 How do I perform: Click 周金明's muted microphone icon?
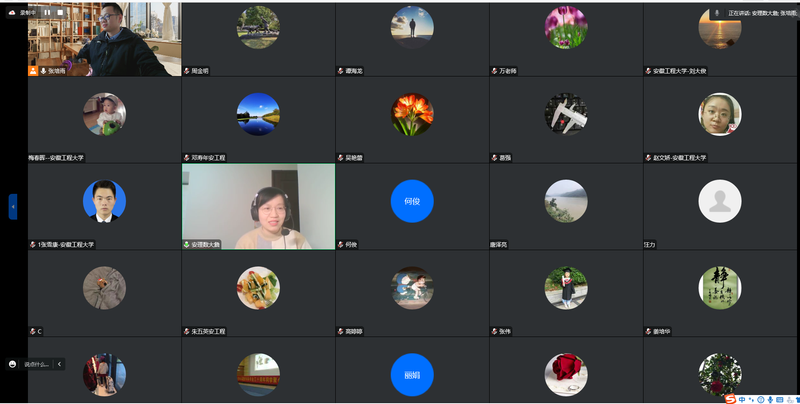tap(187, 71)
